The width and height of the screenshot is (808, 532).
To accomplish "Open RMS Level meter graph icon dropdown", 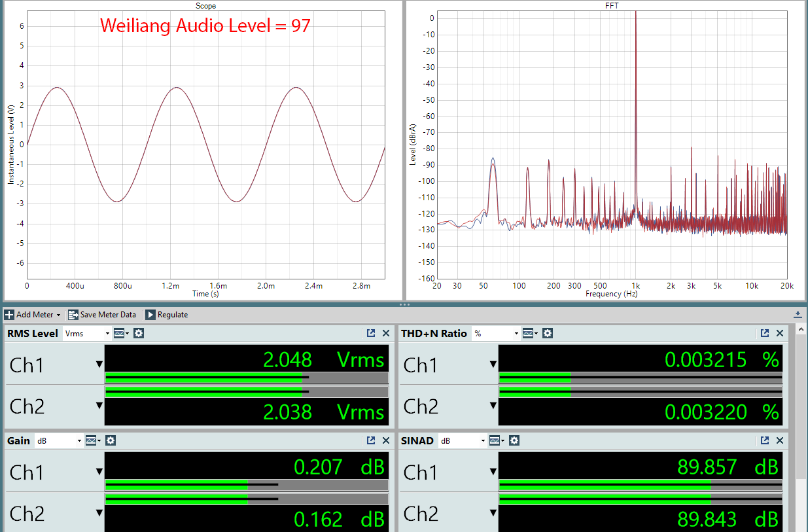I will [x=121, y=333].
